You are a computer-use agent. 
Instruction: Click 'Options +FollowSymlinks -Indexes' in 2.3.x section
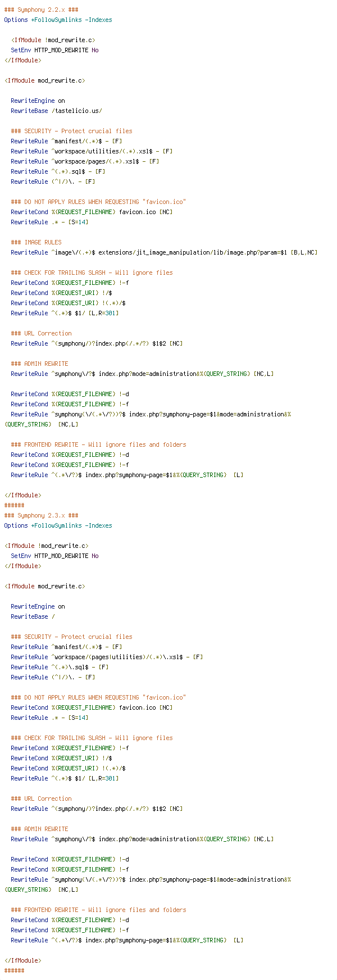58,525
